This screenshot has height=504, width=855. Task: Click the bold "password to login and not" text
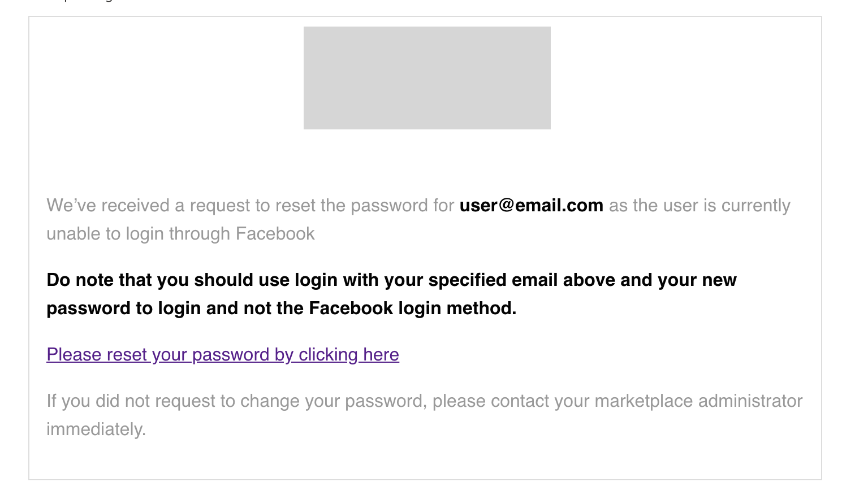click(x=175, y=309)
